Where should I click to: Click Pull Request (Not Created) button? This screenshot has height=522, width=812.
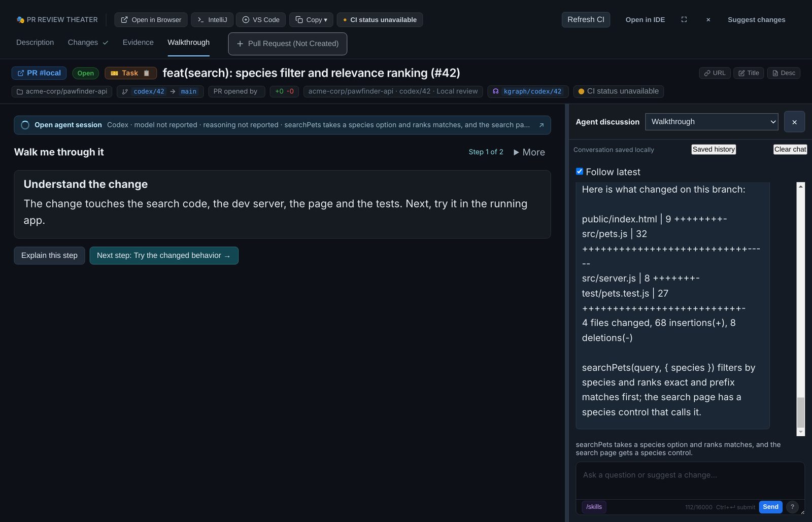[x=288, y=44]
